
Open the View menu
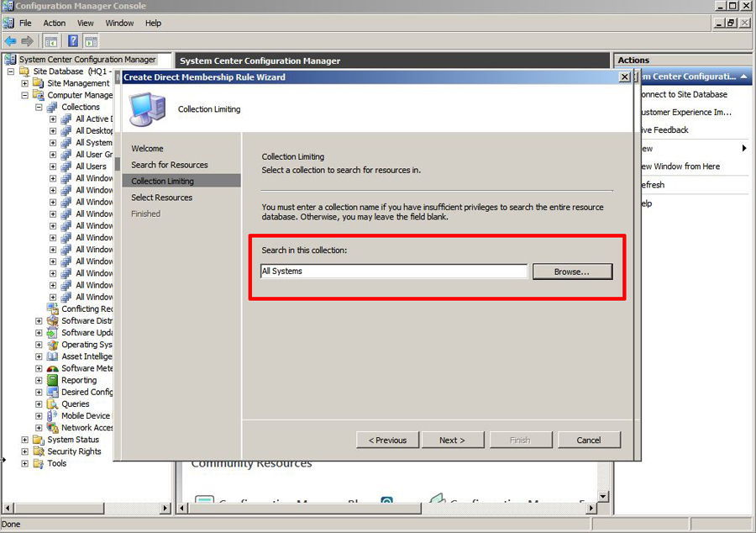pos(85,24)
